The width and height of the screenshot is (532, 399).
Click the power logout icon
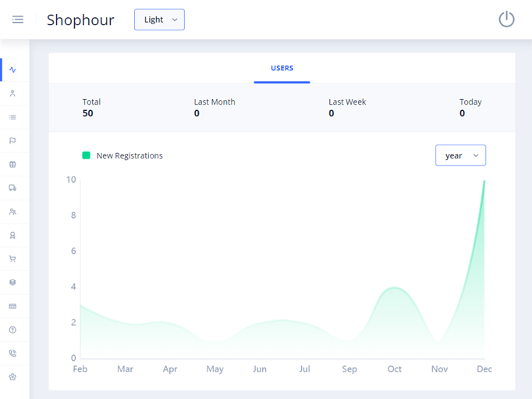506,20
